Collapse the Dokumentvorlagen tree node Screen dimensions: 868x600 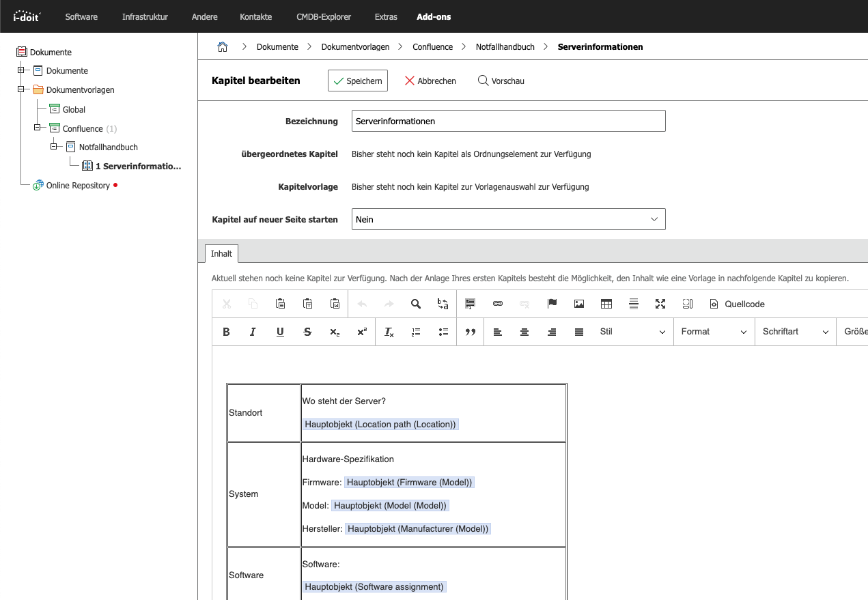click(21, 89)
